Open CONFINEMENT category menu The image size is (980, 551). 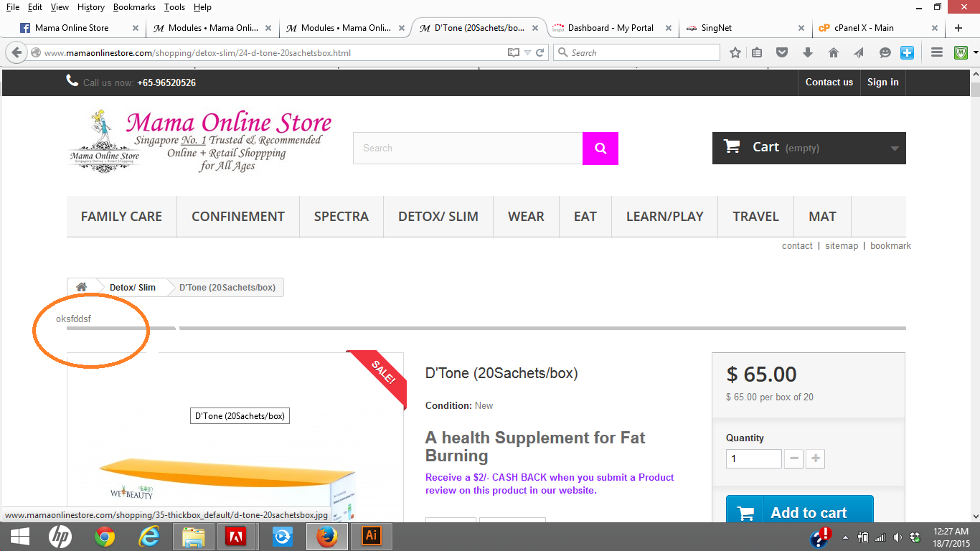[x=238, y=217]
